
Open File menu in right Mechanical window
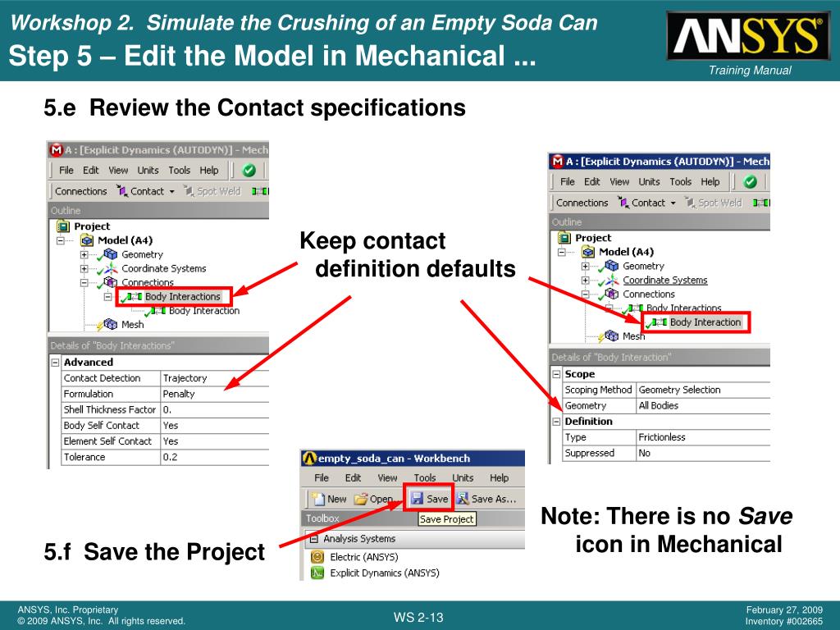568,181
